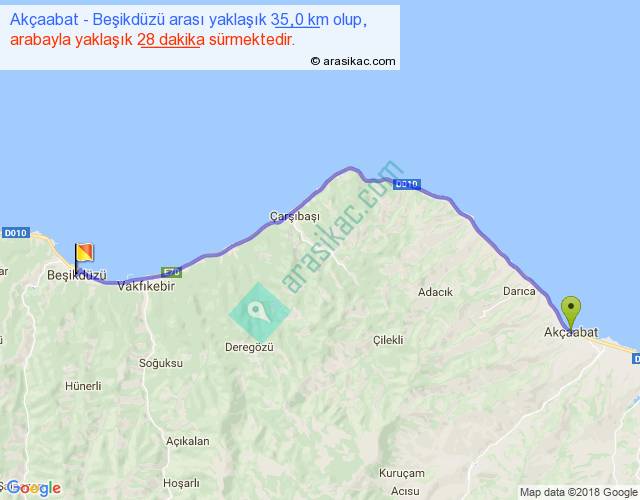
Task: Select the Kuruçam village label
Action: tap(400, 472)
